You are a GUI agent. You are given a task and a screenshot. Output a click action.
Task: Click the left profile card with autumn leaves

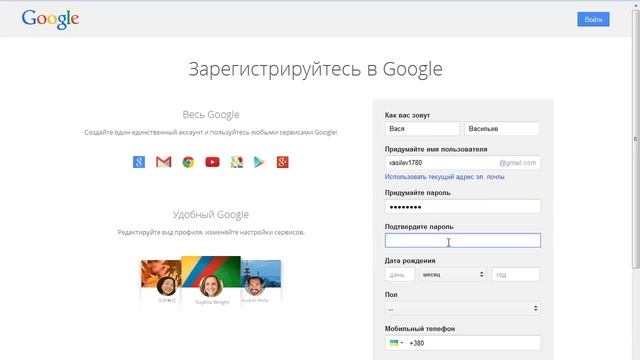pyautogui.click(x=161, y=282)
